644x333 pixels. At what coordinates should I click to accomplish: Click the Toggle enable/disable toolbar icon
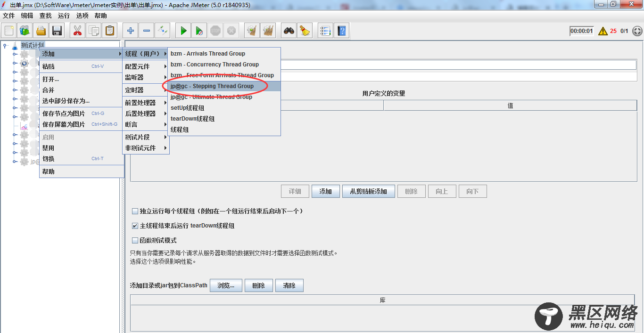[163, 31]
